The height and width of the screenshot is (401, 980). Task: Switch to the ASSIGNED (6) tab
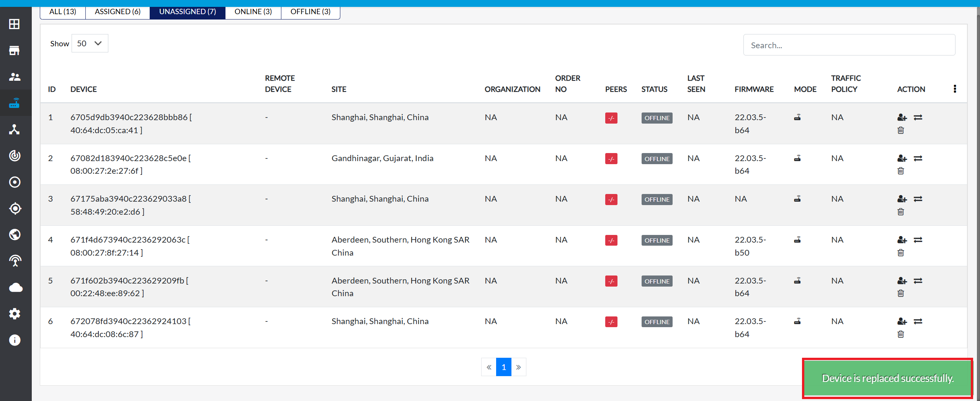(118, 11)
